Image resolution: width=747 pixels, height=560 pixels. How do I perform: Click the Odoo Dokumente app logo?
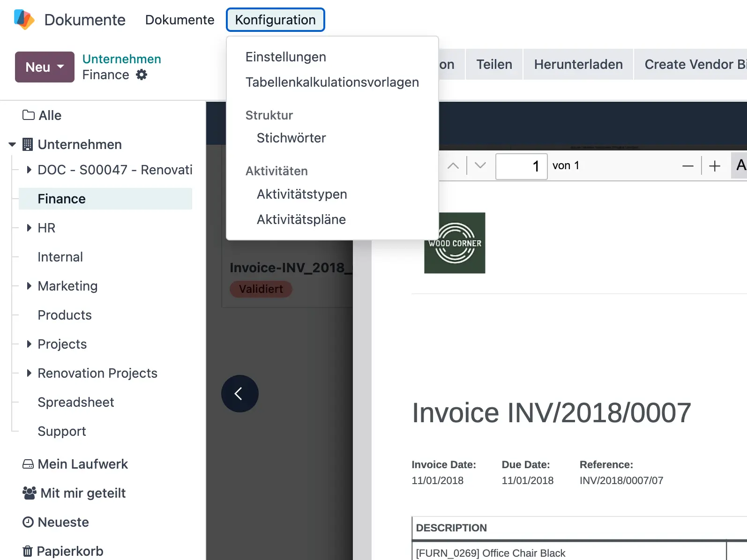24,20
